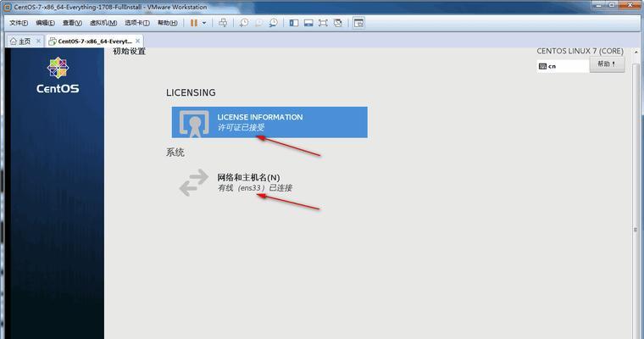644x339 pixels.
Task: Click the send Ctrl+Alt+Del toolbar icon
Action: 223,23
